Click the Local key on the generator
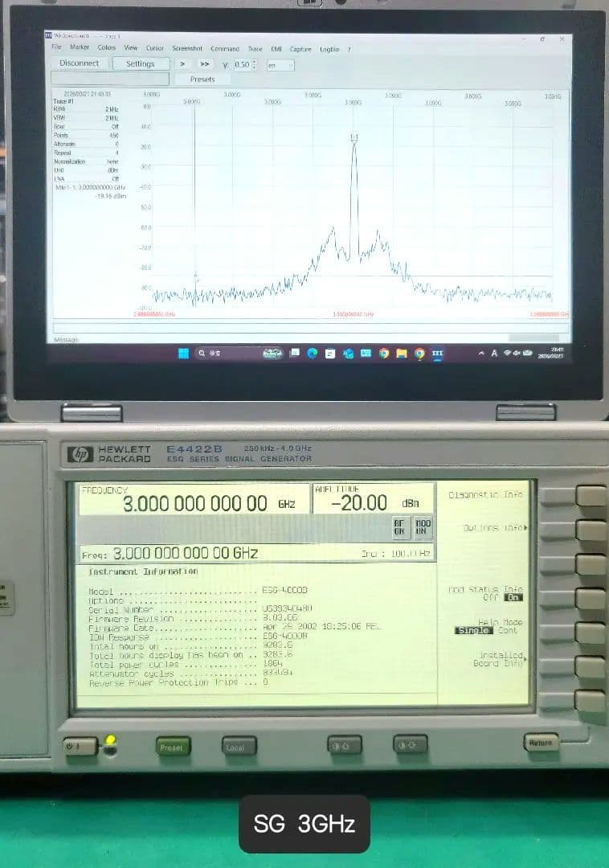 click(239, 747)
